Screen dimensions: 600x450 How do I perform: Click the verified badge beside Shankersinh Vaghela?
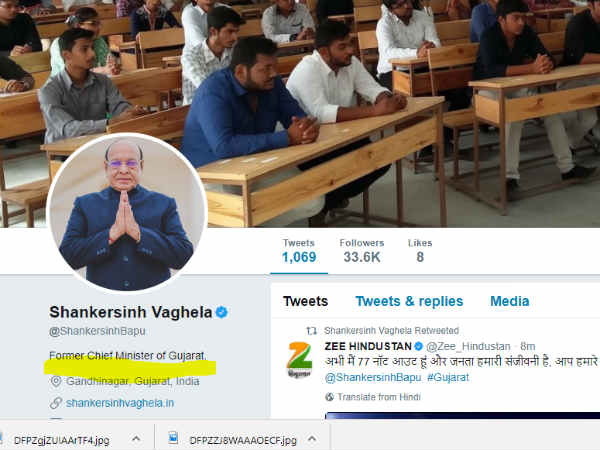click(x=222, y=312)
